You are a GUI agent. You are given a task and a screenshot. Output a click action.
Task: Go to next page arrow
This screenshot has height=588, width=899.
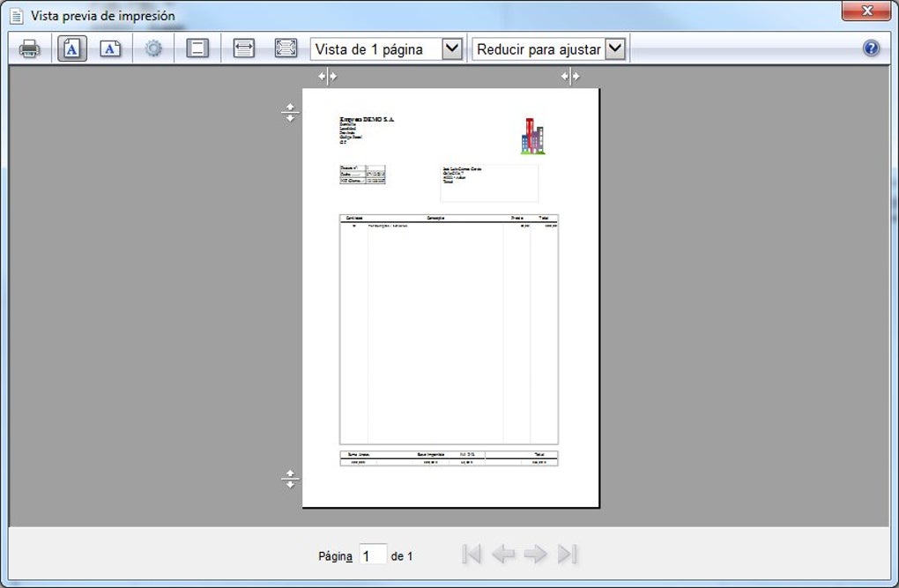pyautogui.click(x=536, y=555)
